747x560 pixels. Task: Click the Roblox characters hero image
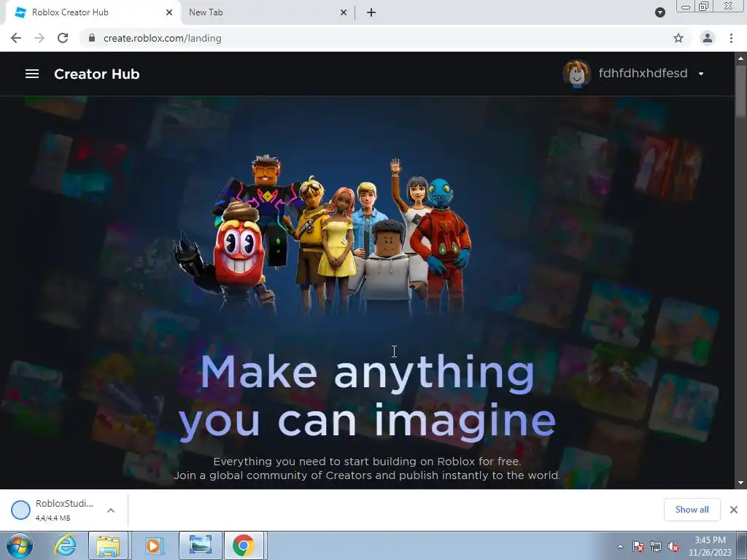click(x=322, y=235)
